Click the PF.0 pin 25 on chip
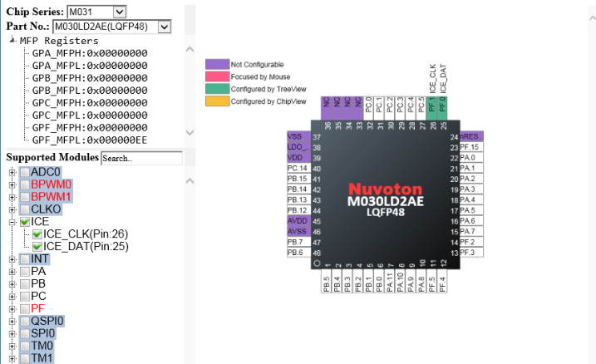 (x=442, y=108)
